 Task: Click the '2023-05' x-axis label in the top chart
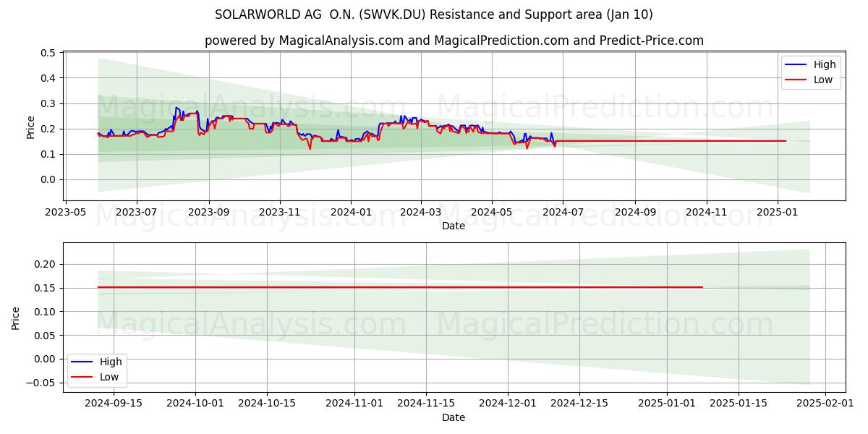point(67,213)
